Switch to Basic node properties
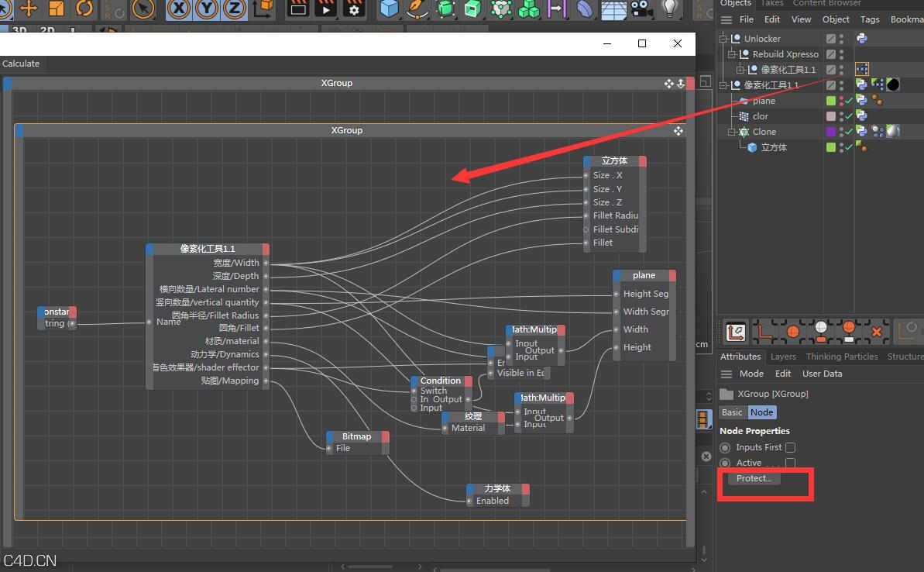 (731, 412)
